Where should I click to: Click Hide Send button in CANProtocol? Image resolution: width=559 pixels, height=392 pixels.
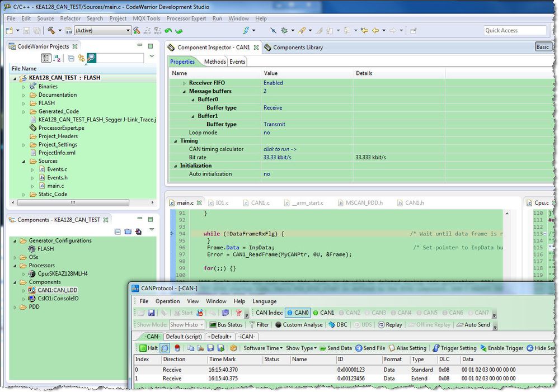pos(541,348)
